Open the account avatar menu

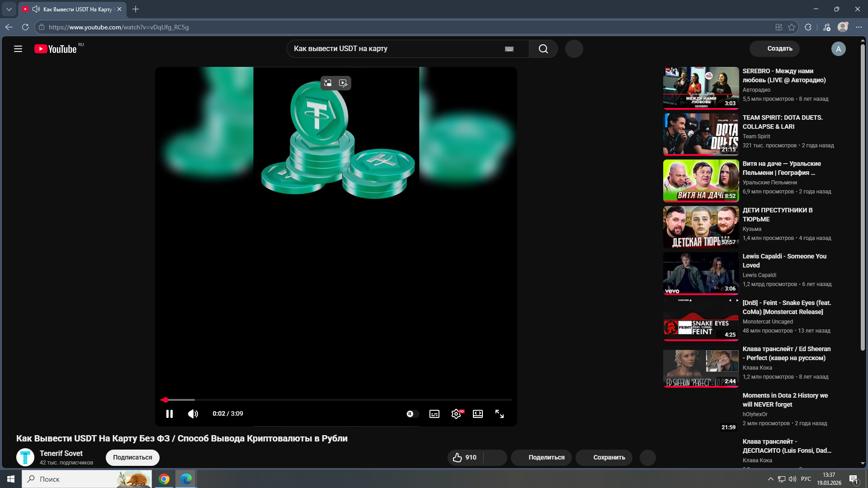click(x=838, y=49)
